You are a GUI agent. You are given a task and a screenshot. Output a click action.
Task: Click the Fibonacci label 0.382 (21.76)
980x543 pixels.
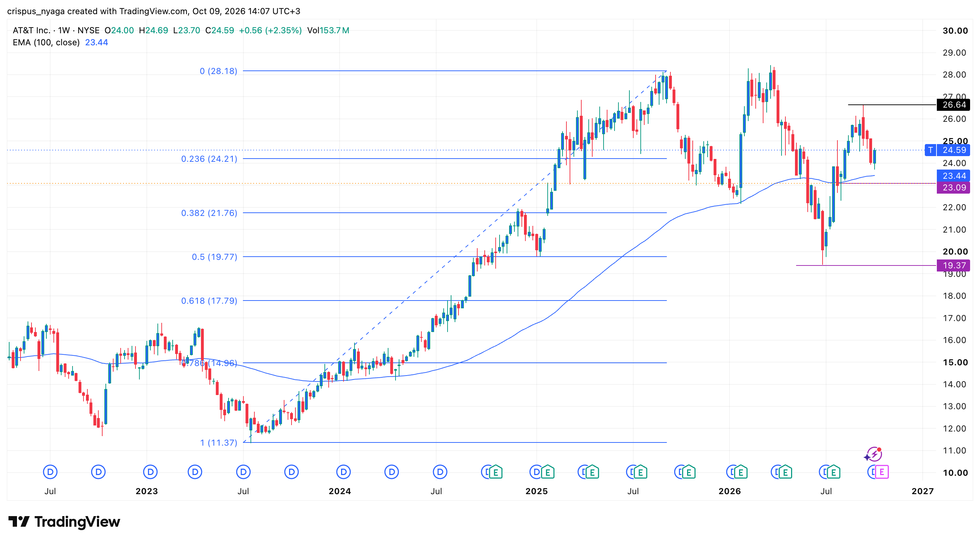click(209, 213)
